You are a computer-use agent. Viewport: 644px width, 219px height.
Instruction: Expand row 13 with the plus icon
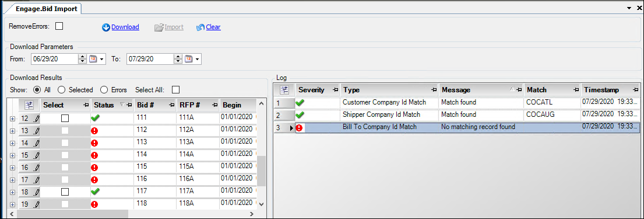[x=12, y=131]
